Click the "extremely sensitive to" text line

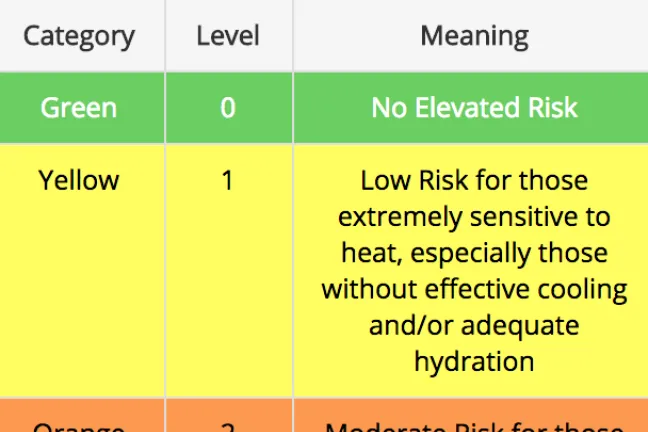pyautogui.click(x=474, y=217)
